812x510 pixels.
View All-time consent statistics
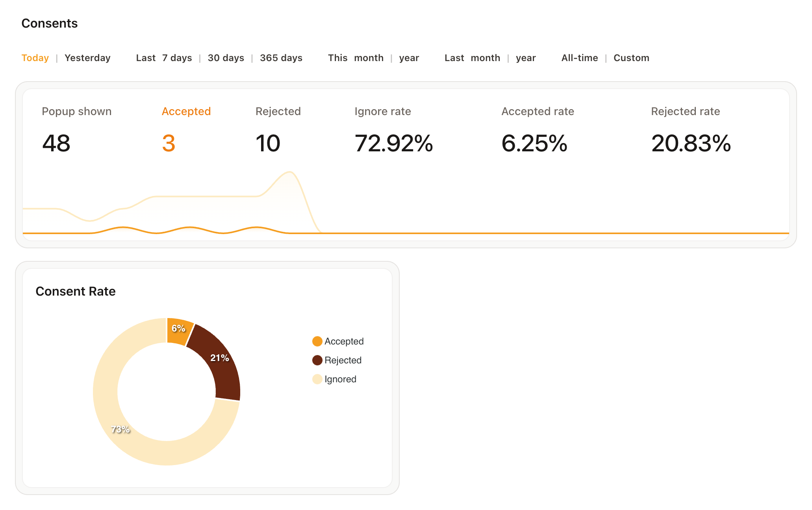click(580, 58)
